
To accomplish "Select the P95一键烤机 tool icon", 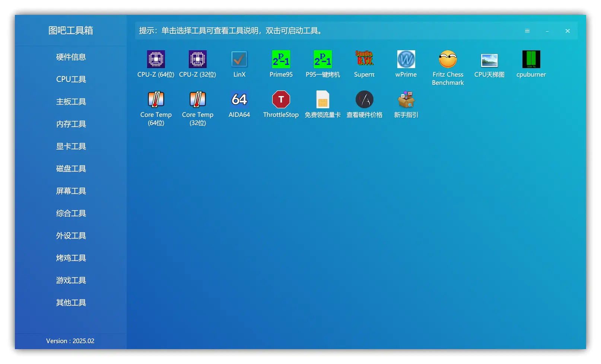I will 322,60.
